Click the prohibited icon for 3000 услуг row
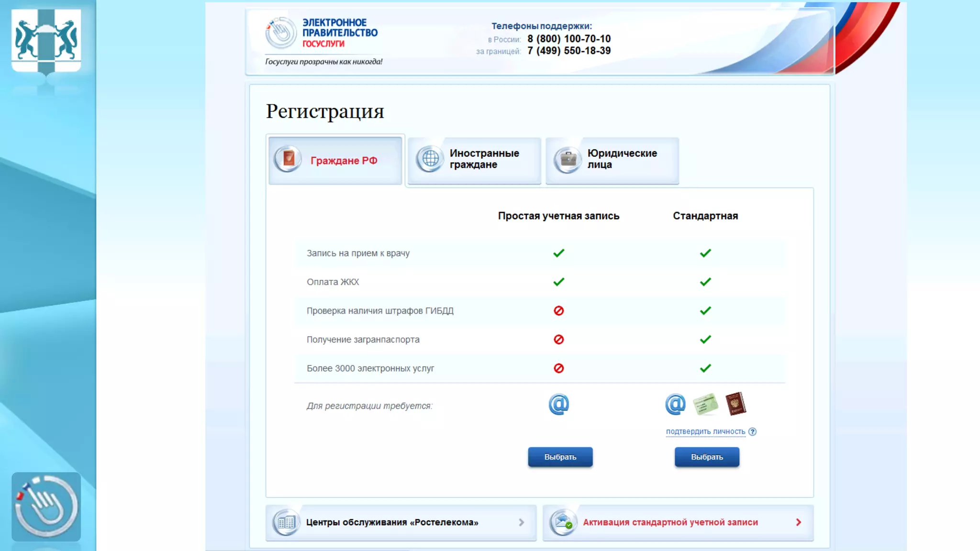The image size is (980, 551). [x=558, y=368]
